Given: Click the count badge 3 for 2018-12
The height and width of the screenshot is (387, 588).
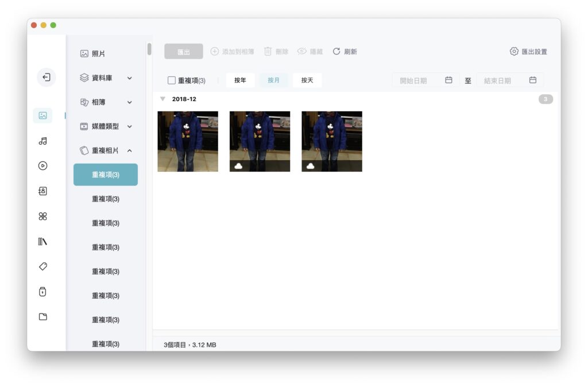Looking at the screenshot, I should [546, 99].
